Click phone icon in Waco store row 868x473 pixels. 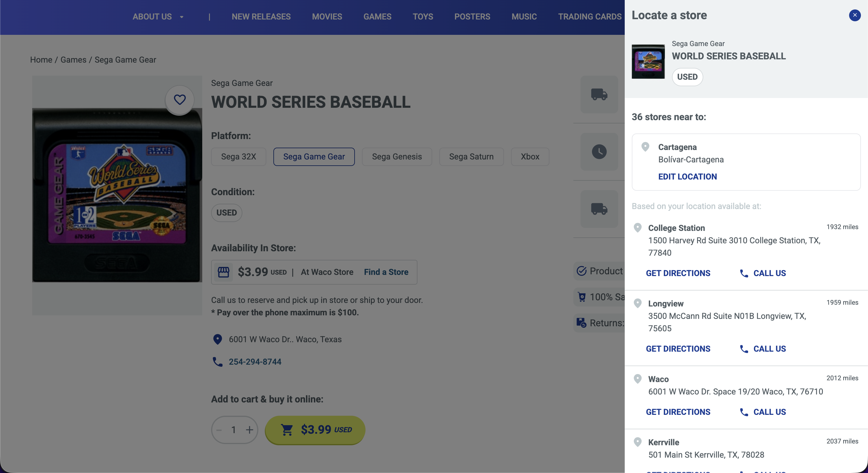744,412
